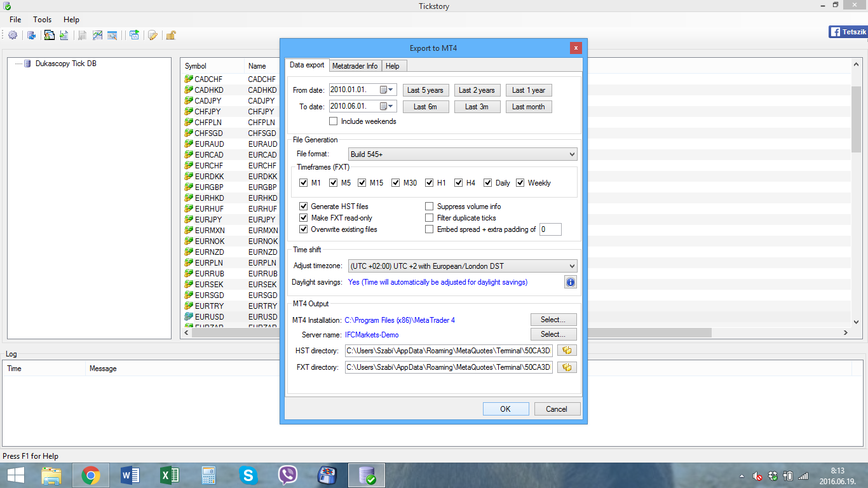Viewport: 868px width, 488px height.
Task: Click Select for Server name
Action: (553, 334)
